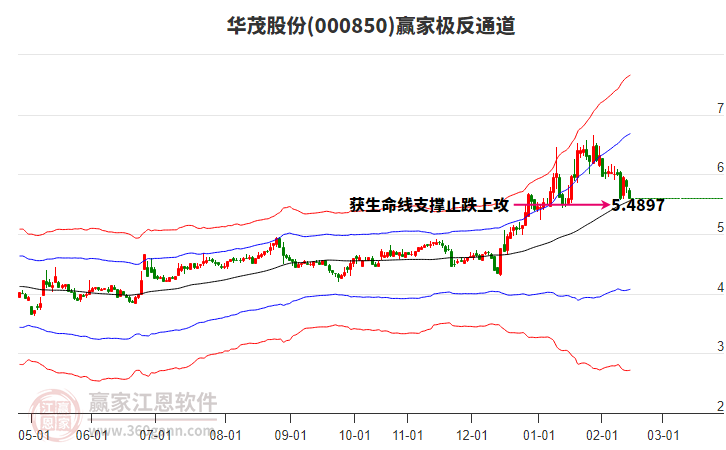
Task: Select the annotation 获生命线支撑止跌上攻
Action: point(429,205)
